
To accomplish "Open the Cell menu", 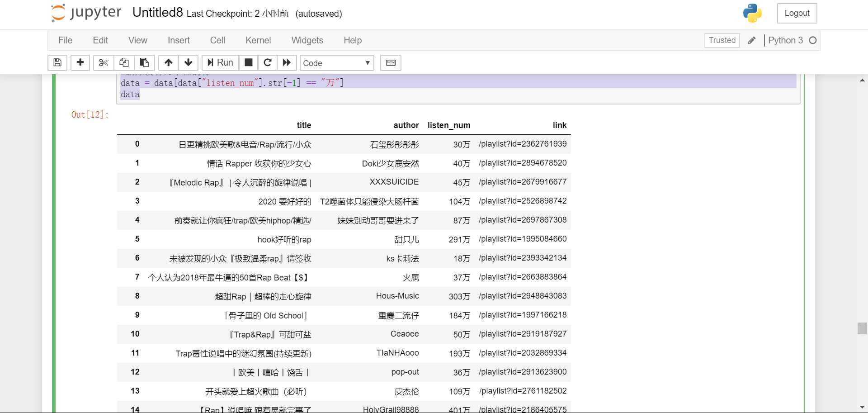I will (217, 40).
